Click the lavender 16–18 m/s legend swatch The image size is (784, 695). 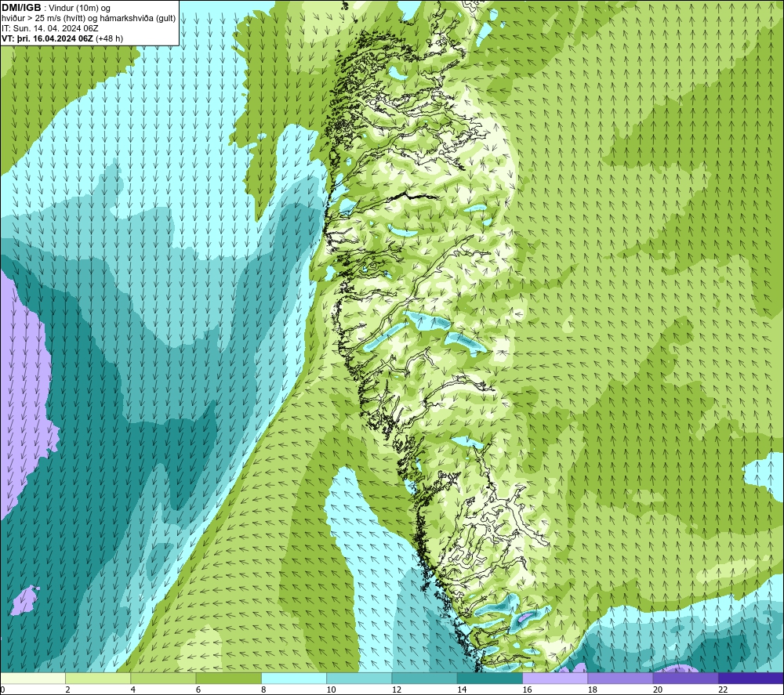(x=555, y=678)
